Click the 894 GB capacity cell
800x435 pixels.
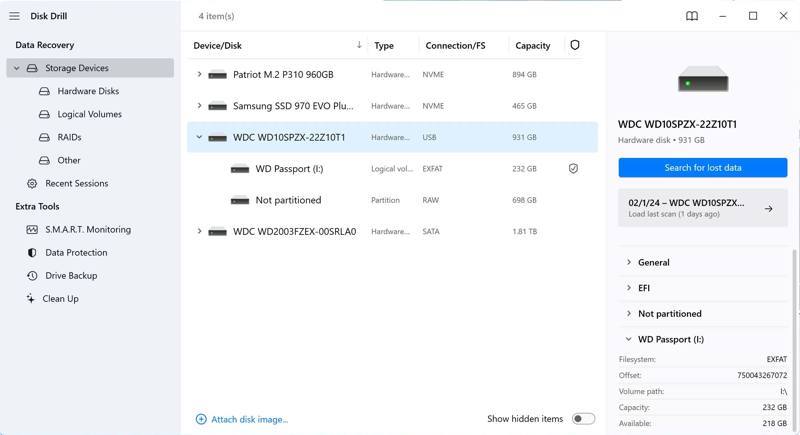pos(524,74)
